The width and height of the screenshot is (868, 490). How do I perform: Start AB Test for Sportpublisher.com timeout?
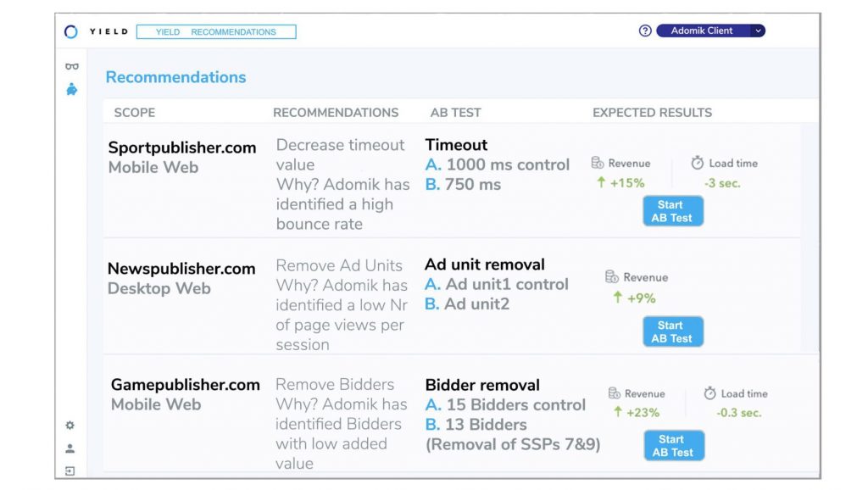pos(672,211)
